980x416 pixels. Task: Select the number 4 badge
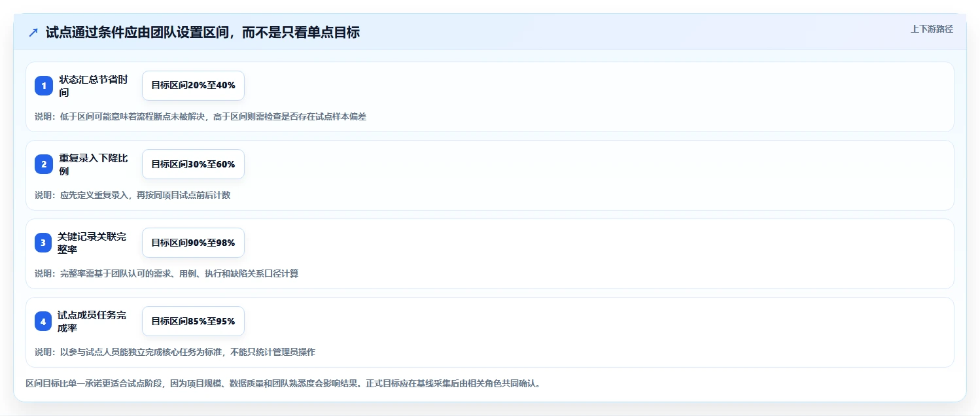(44, 321)
